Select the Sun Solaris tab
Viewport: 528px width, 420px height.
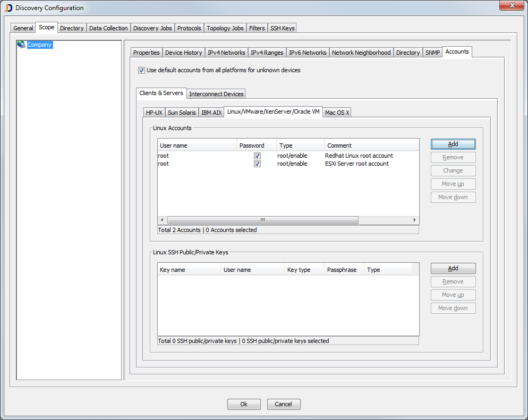click(x=182, y=112)
